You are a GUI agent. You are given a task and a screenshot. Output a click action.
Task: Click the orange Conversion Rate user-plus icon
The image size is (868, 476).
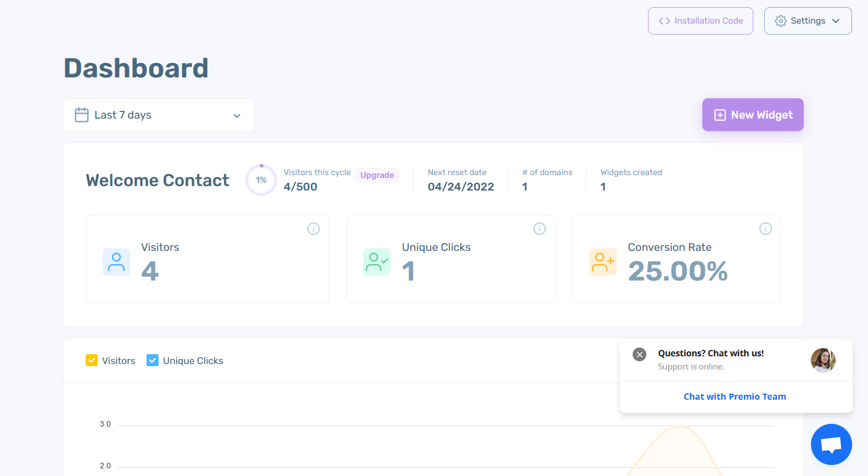pos(603,262)
